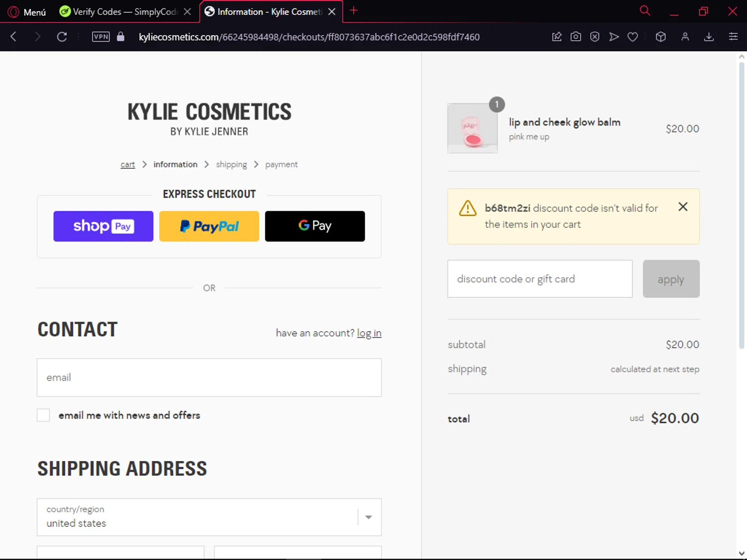The height and width of the screenshot is (560, 747).
Task: Close the Verify Codes tab
Action: (187, 11)
